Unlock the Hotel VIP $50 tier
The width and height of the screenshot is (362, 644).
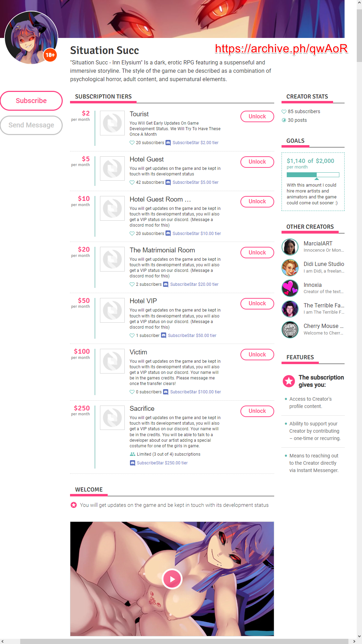click(x=257, y=304)
